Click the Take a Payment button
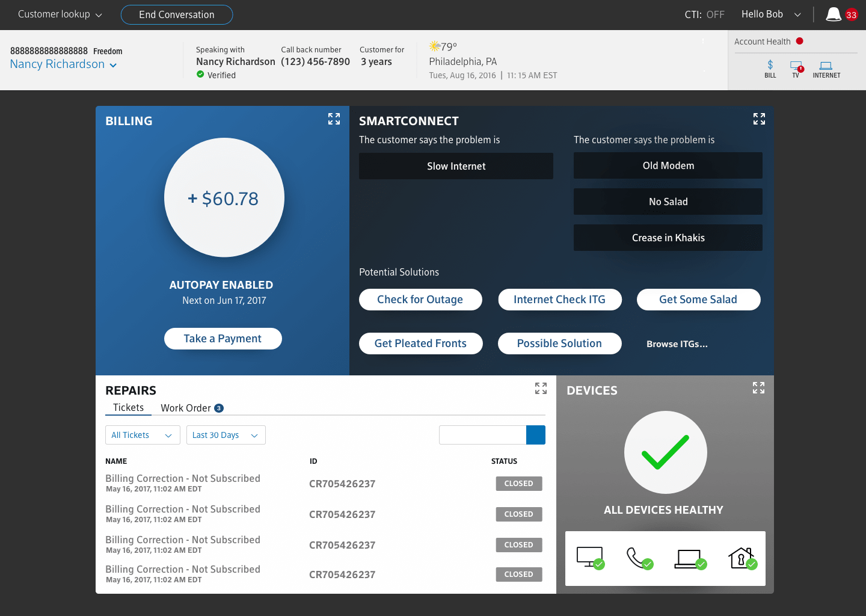866x616 pixels. 223,339
